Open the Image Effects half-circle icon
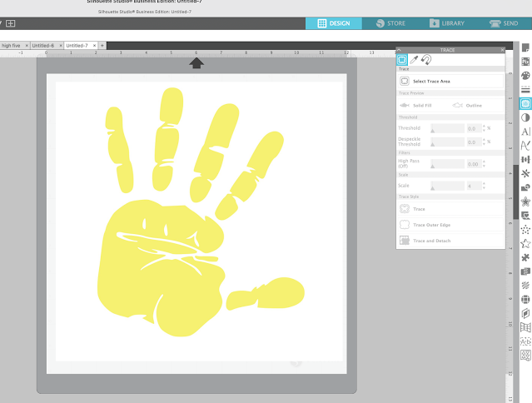Image resolution: width=532 pixels, height=403 pixels. coord(525,117)
